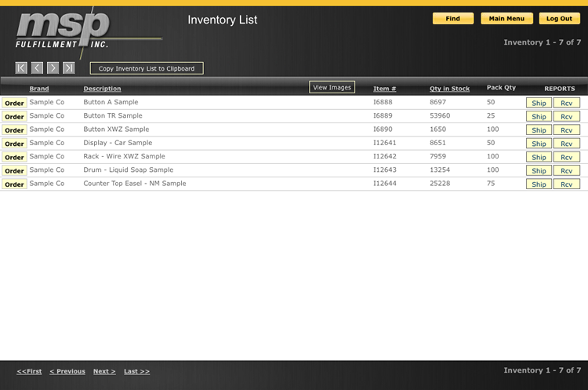The height and width of the screenshot is (390, 588).
Task: Open Rcv report for Display - Car Sample
Action: pyautogui.click(x=565, y=144)
